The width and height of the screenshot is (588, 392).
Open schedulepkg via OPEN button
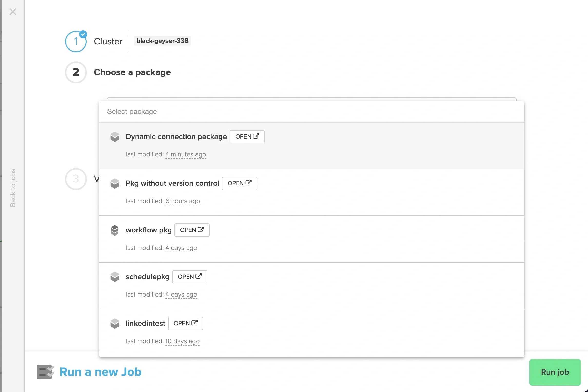click(x=190, y=277)
